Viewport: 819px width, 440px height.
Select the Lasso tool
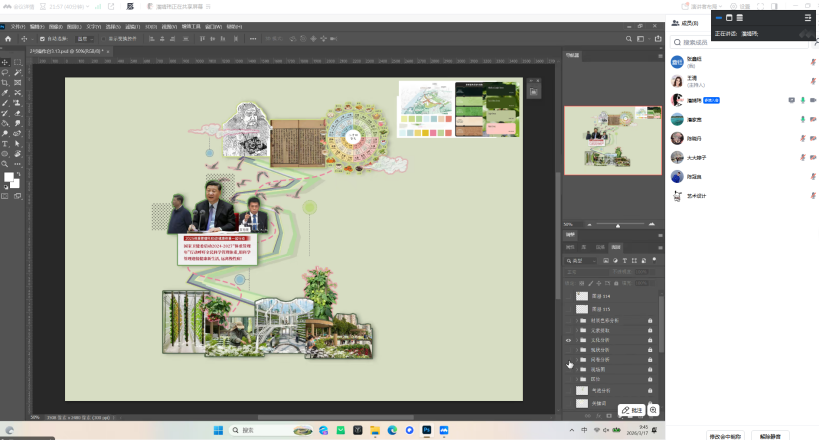click(x=5, y=72)
